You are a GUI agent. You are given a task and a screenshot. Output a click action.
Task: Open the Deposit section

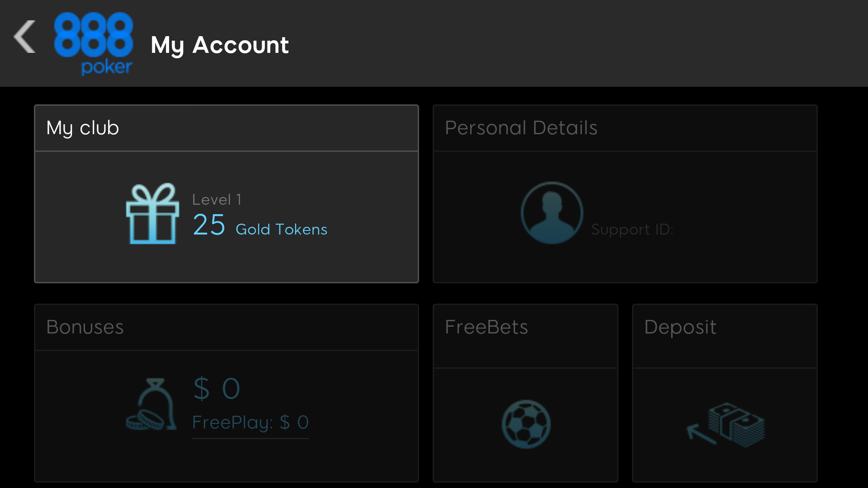680,327
